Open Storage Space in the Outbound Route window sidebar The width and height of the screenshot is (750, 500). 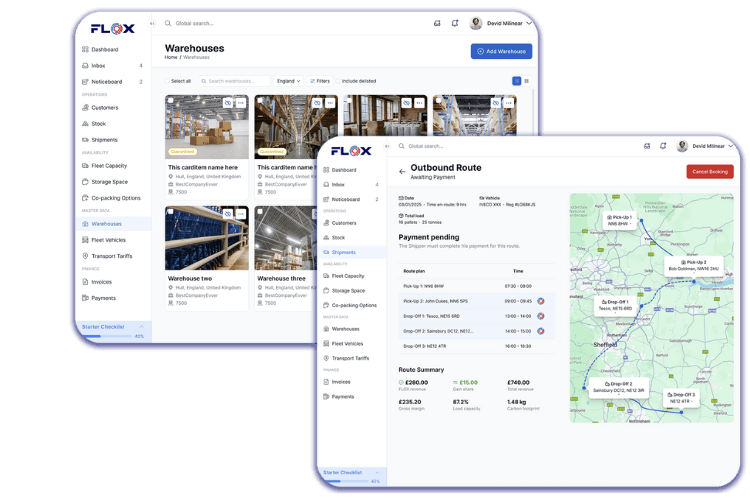pos(344,290)
